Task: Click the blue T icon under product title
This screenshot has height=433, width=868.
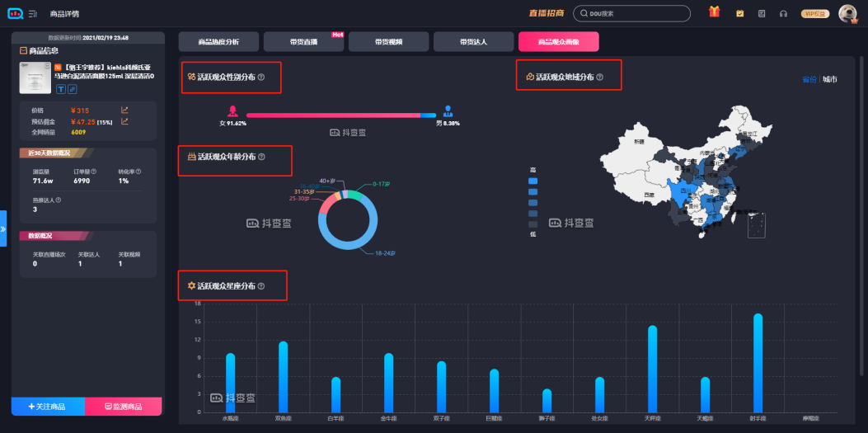Action: [61, 88]
